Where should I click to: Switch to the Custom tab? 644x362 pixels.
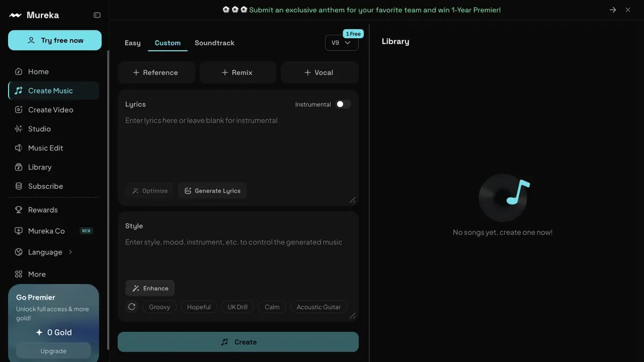167,43
